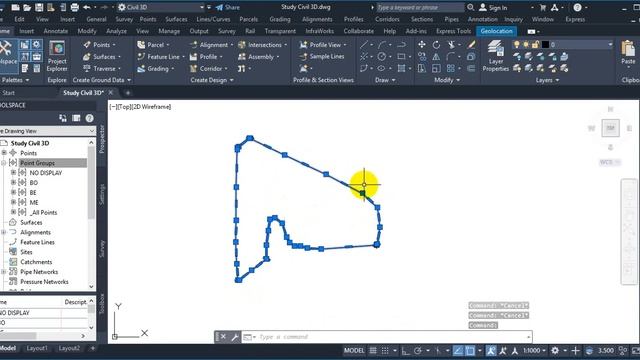
Task: Toggle grid display in status bar
Action: (373, 350)
